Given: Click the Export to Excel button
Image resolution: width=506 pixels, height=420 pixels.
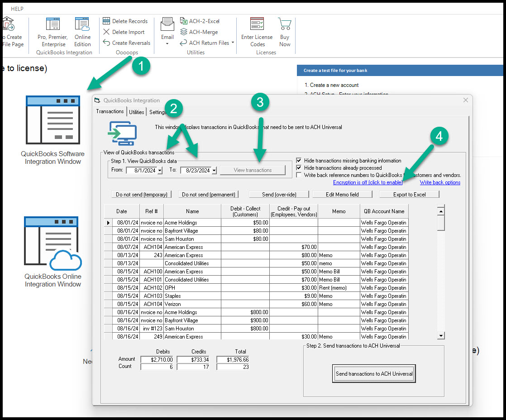Looking at the screenshot, I should click(x=409, y=195).
